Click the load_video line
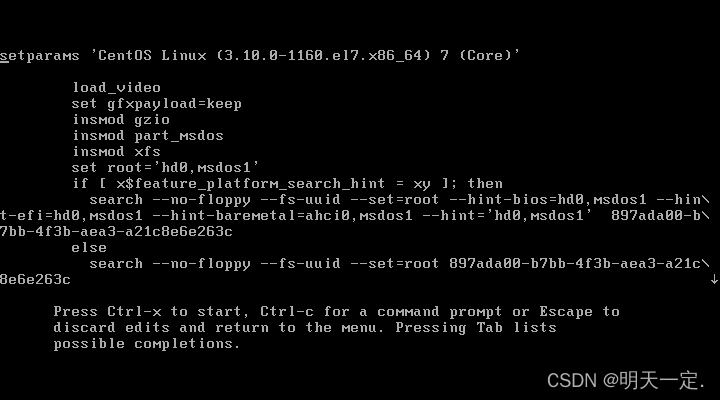Image resolution: width=720 pixels, height=400 pixels. coord(117,88)
